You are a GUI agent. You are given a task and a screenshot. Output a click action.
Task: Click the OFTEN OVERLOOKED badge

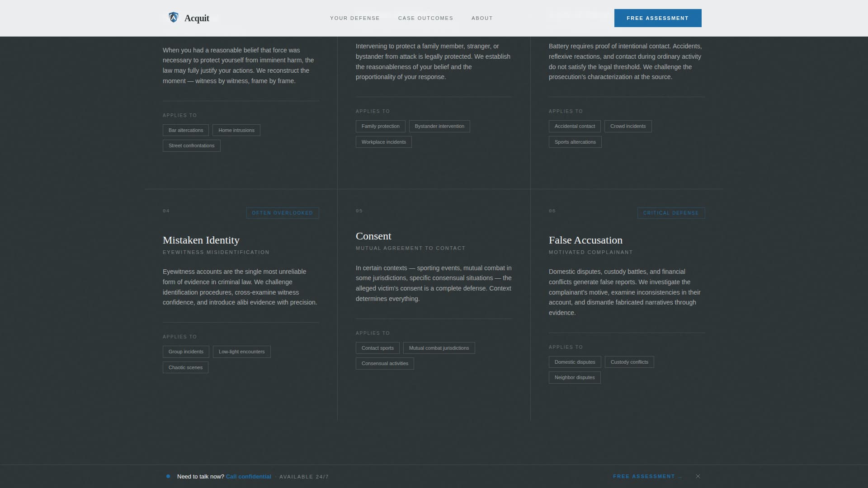point(283,213)
